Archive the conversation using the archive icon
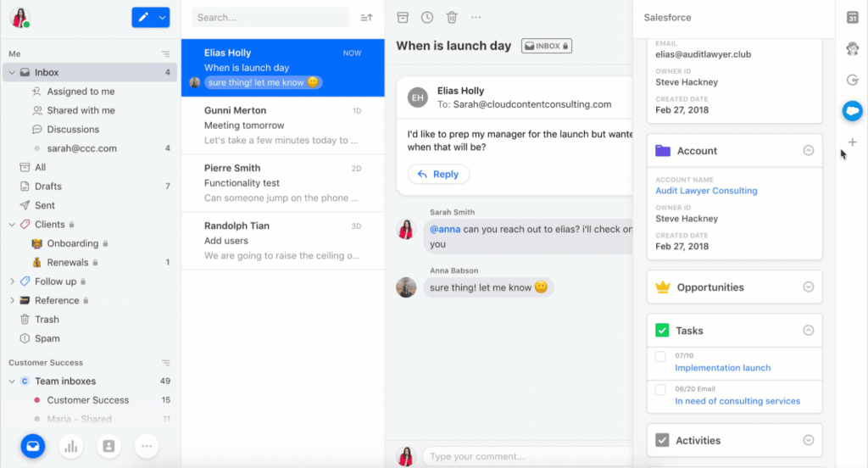 tap(403, 17)
